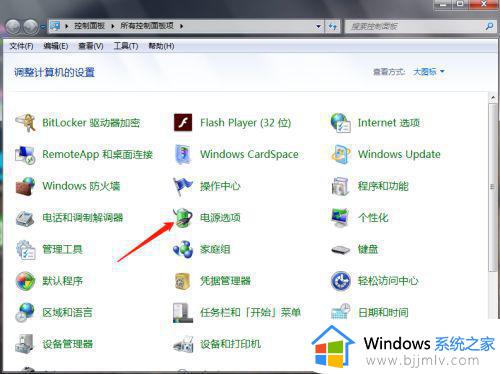This screenshot has height=374, width=500.
Task: Open the 管理工具 gear icon
Action: pyautogui.click(x=26, y=249)
